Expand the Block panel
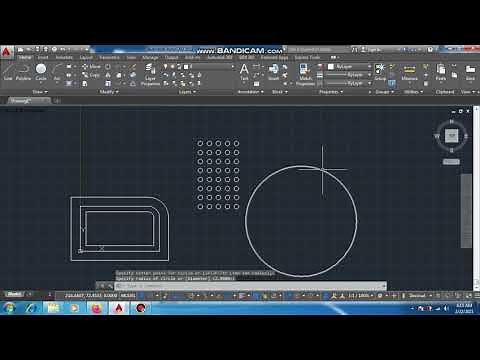The image size is (480, 360). (279, 92)
